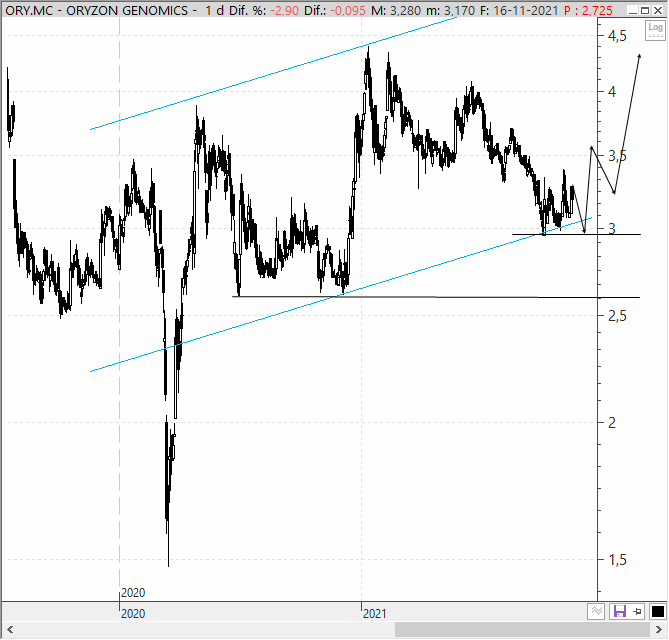
Task: Click the M: 3,280 maximum value
Action: 396,10
